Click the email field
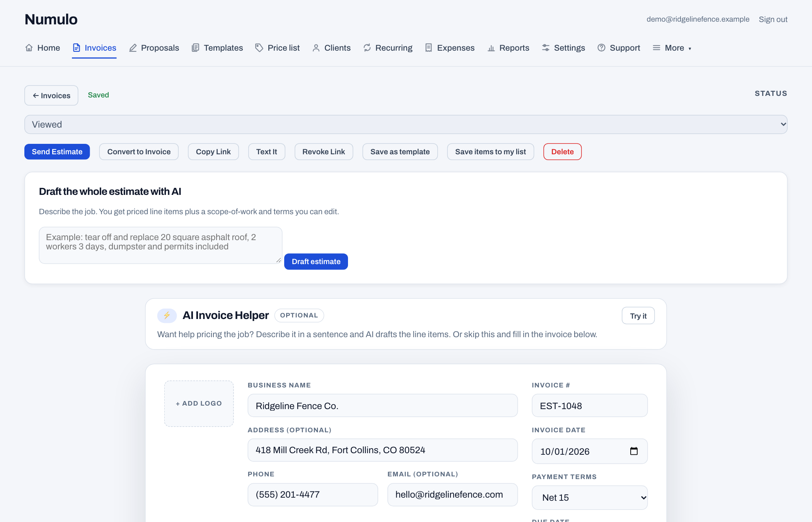812x522 pixels. (x=453, y=495)
